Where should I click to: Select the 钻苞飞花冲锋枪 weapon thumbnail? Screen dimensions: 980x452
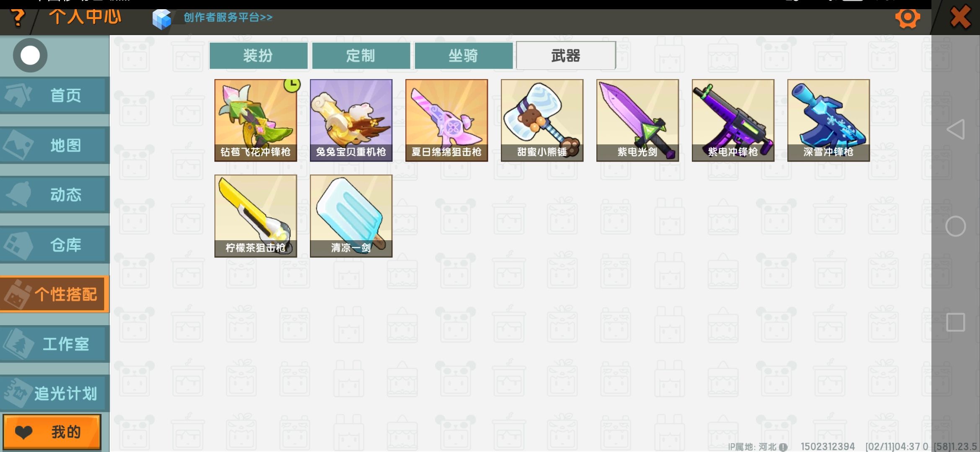pos(256,121)
